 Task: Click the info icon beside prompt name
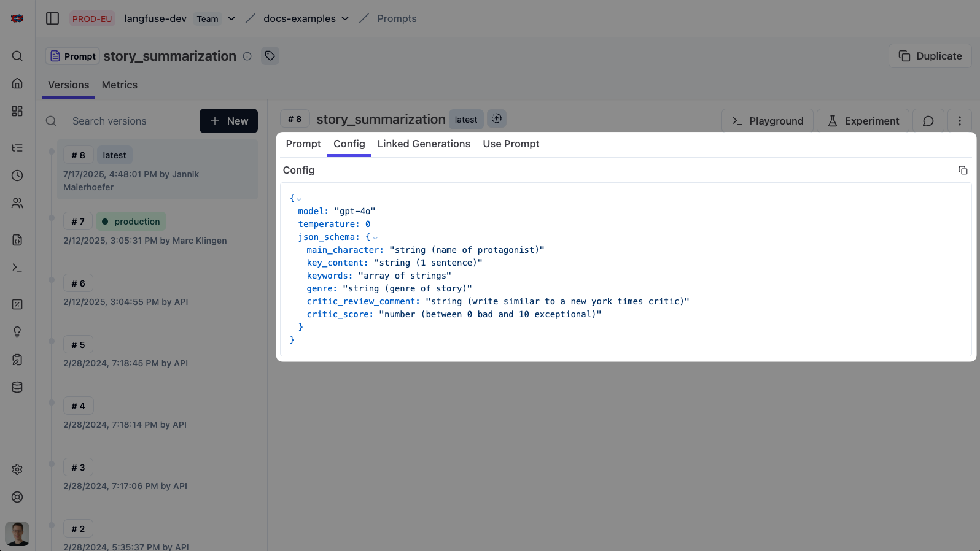247,56
